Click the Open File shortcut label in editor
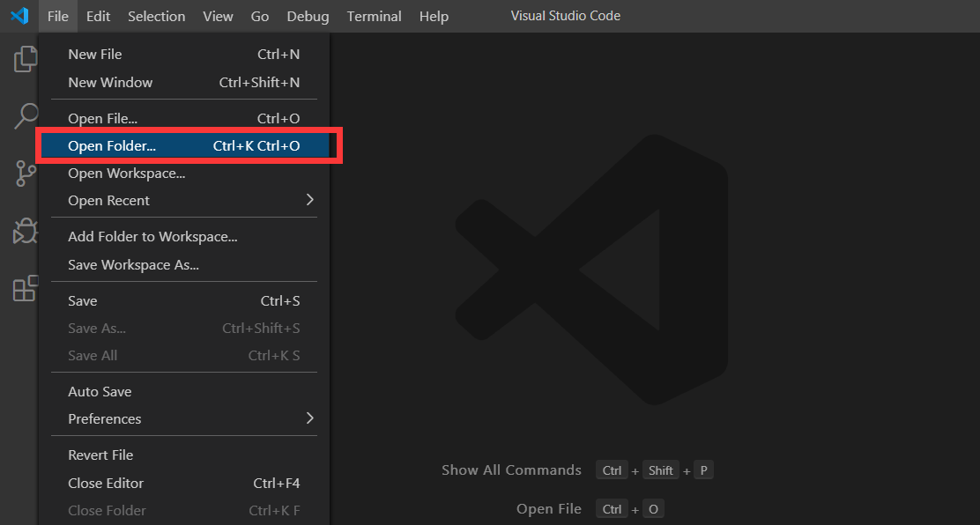Screen dimensions: 980x525 [x=549, y=509]
